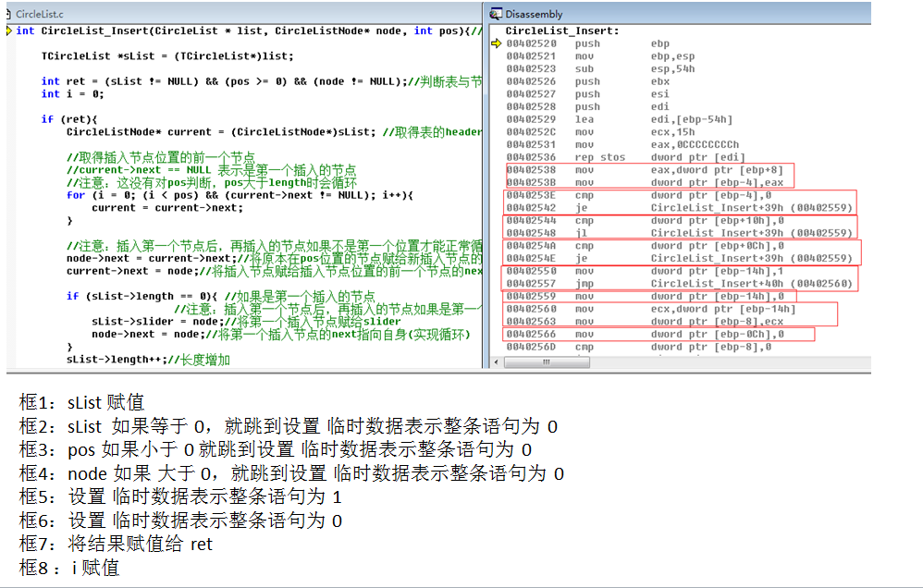The image size is (923, 588).
Task: Click the note line starting with 框6
Action: (180, 521)
